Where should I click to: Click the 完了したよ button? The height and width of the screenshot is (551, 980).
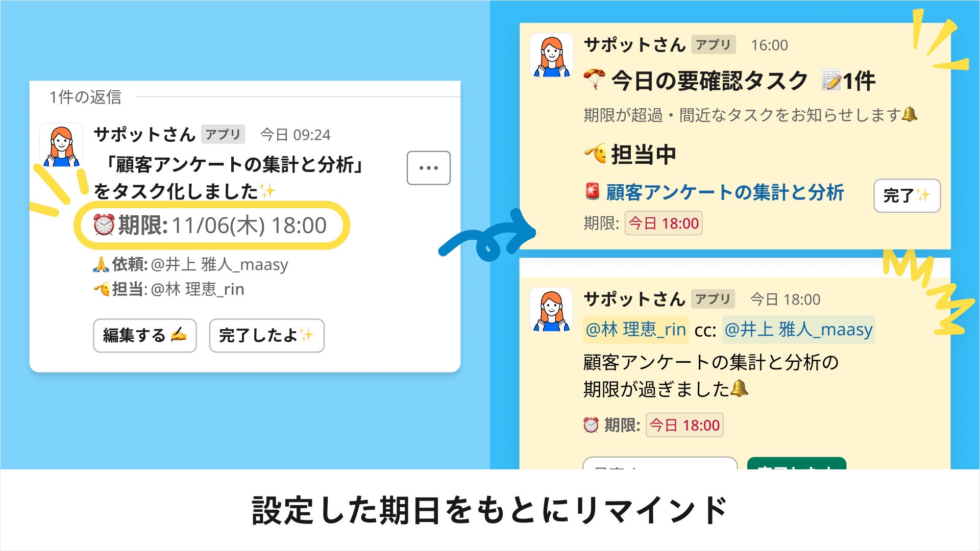click(266, 335)
